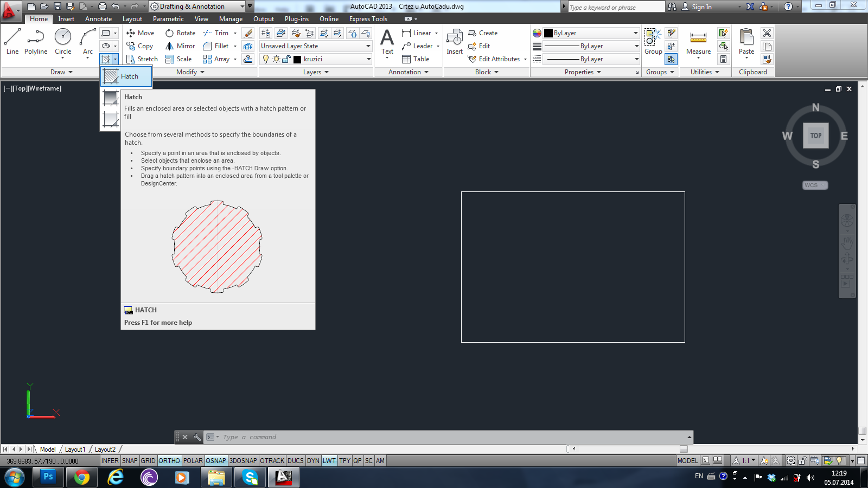Toggle OSNAP object snap
Viewport: 868px width, 488px height.
point(216,461)
